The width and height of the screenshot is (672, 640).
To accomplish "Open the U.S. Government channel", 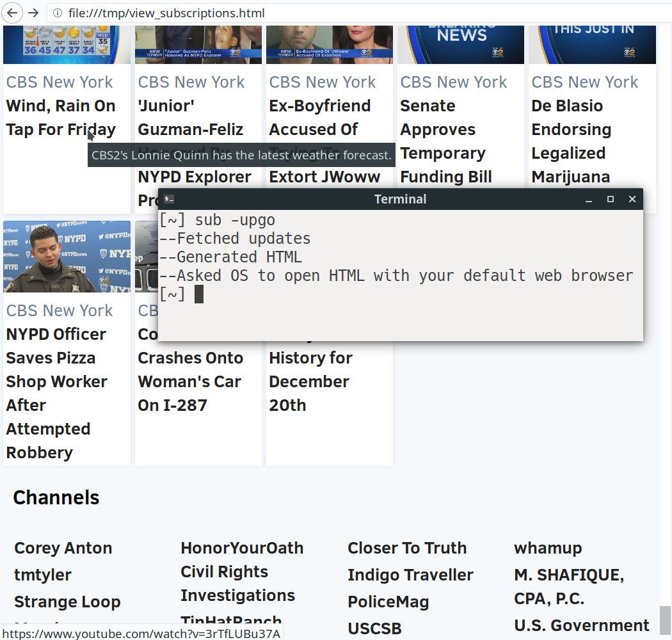I will [582, 625].
